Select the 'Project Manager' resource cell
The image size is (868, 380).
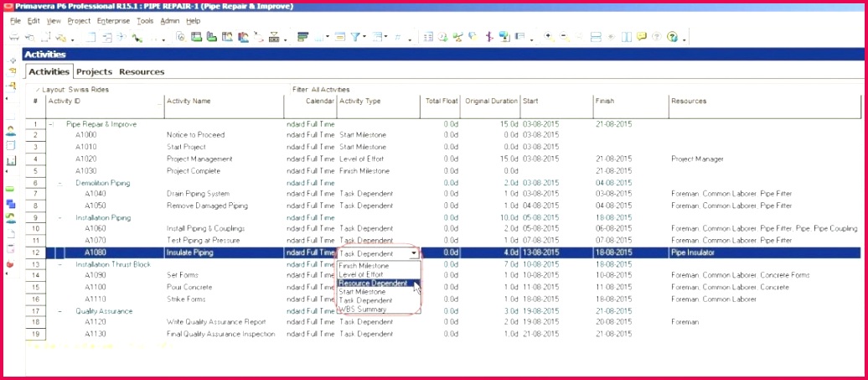697,159
